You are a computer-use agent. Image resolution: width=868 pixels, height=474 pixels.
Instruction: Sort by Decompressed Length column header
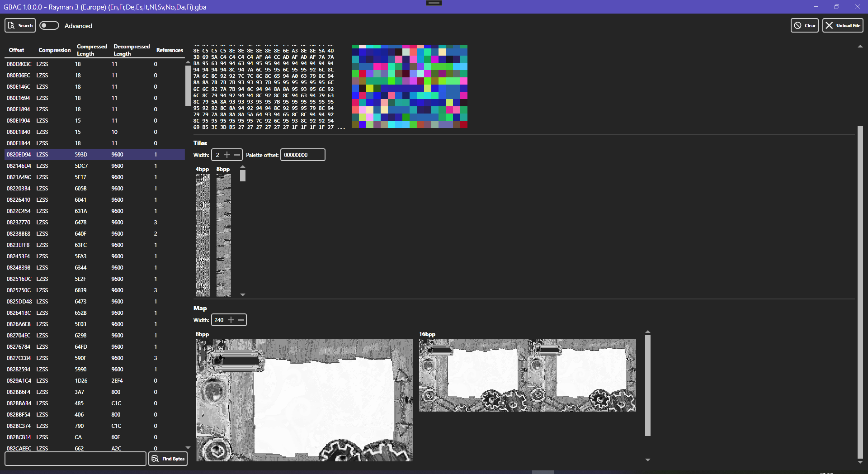132,50
